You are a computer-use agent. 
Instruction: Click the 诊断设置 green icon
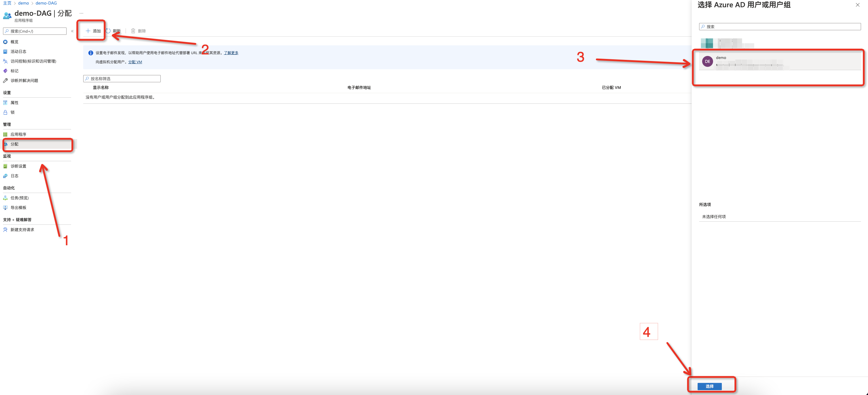5,166
